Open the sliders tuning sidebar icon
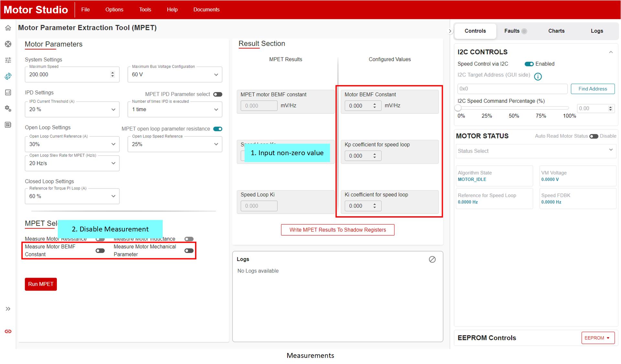The height and width of the screenshot is (364, 621). pyautogui.click(x=8, y=60)
